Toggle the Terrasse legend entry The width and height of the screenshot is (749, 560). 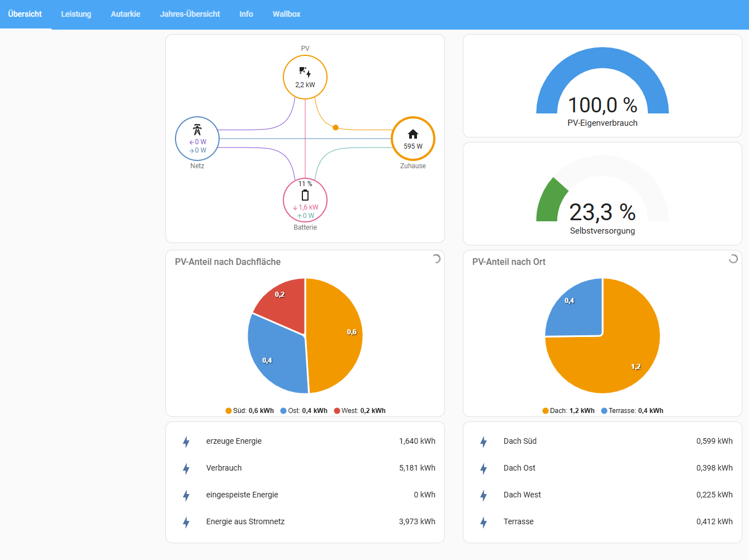coord(632,411)
